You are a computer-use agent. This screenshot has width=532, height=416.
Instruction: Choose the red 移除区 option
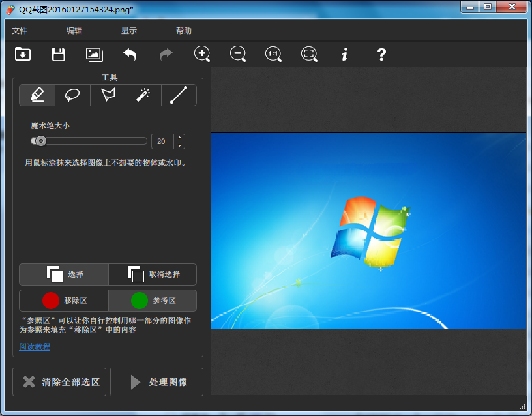pos(64,301)
